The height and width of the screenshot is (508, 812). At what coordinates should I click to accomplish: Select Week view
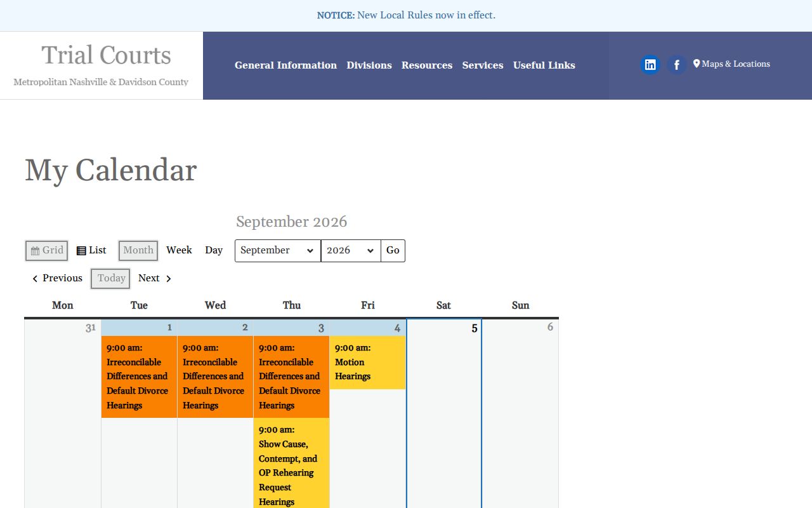179,250
